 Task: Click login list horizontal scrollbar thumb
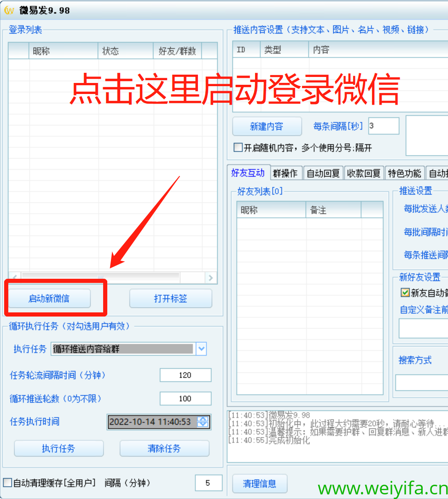click(100, 277)
